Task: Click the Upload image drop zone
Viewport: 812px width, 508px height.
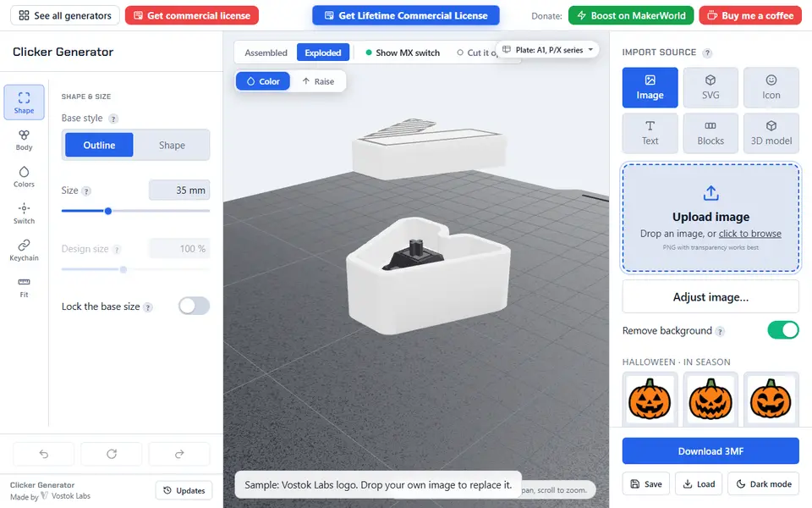Action: pyautogui.click(x=710, y=218)
